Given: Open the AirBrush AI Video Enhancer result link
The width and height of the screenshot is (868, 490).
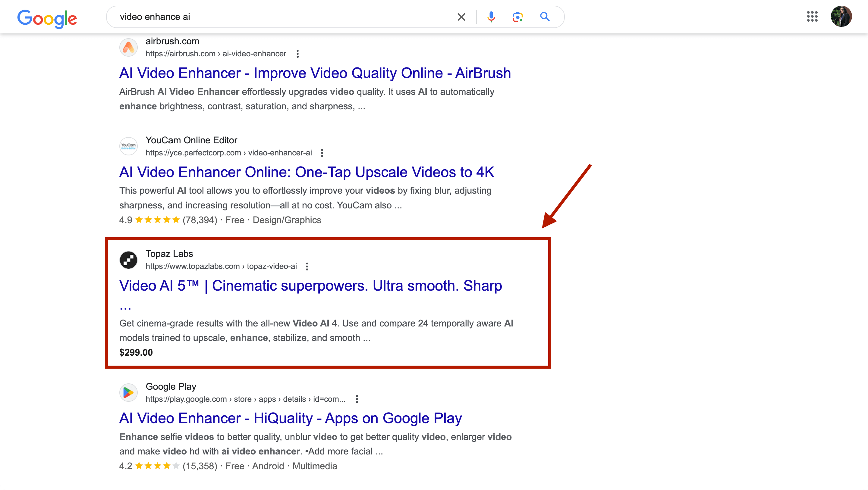Looking at the screenshot, I should click(x=315, y=73).
